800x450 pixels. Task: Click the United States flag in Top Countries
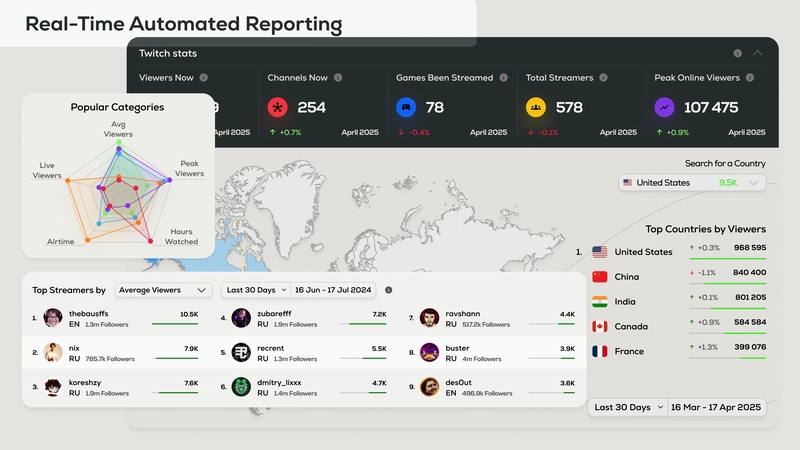coord(599,252)
